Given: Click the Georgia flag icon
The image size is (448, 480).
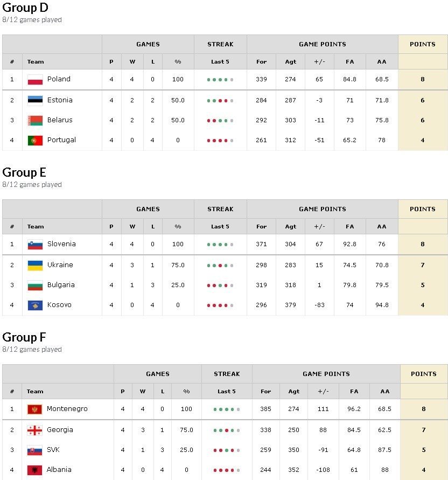Looking at the screenshot, I should tap(34, 430).
